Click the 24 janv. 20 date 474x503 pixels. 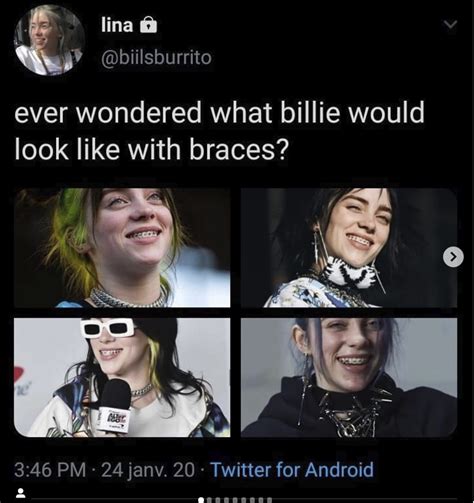click(148, 470)
